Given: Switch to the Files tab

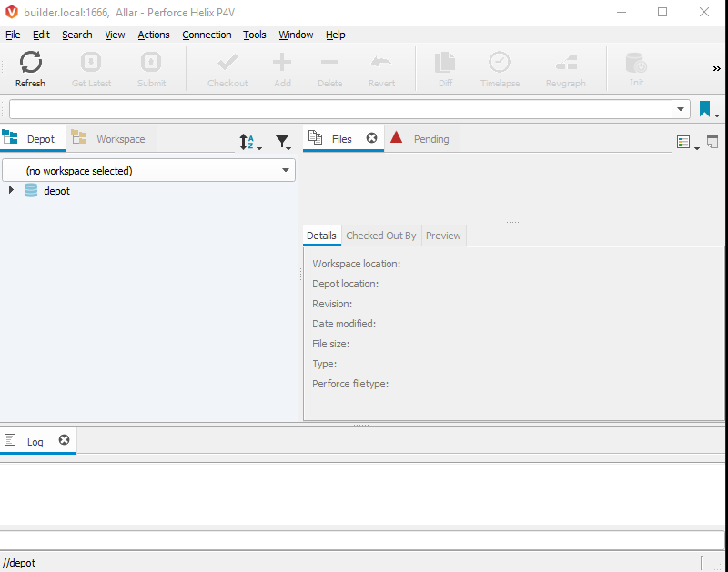Looking at the screenshot, I should (x=342, y=139).
